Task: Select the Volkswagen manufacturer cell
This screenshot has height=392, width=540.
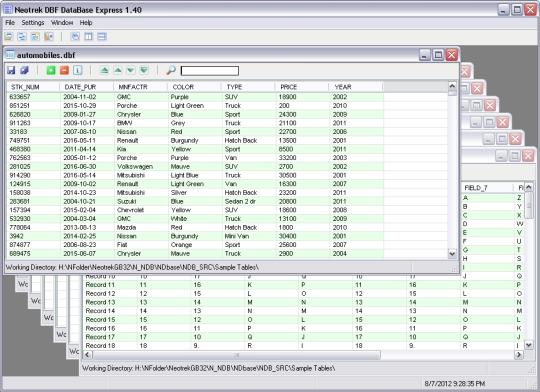Action: pos(141,166)
